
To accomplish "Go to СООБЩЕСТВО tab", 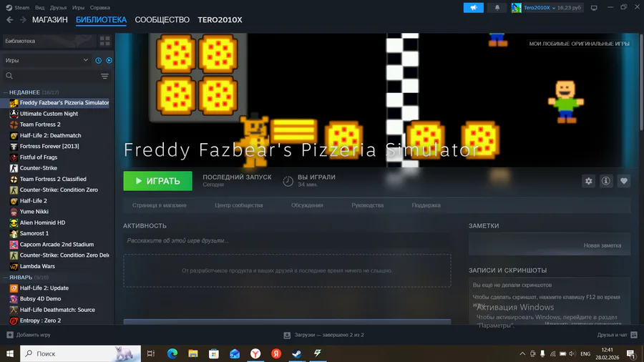I will tap(162, 20).
